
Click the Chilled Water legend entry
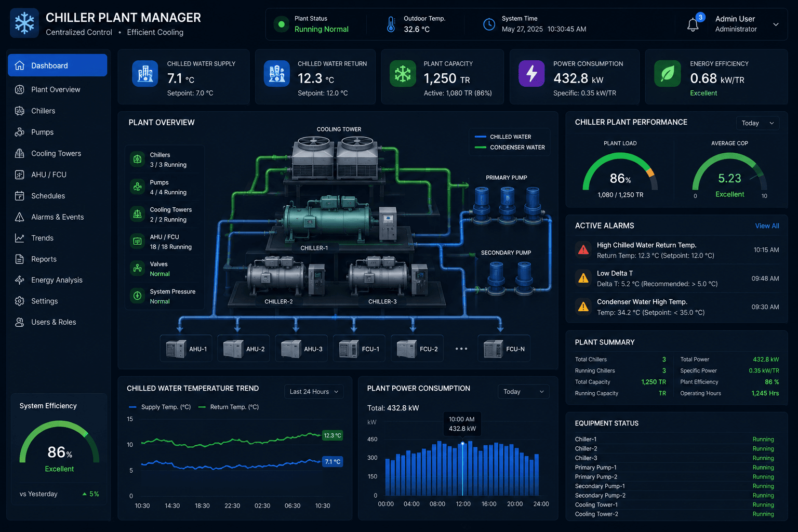pyautogui.click(x=503, y=137)
